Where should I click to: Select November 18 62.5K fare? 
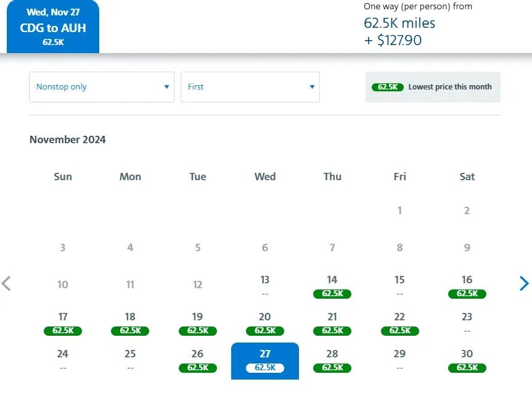(x=130, y=323)
